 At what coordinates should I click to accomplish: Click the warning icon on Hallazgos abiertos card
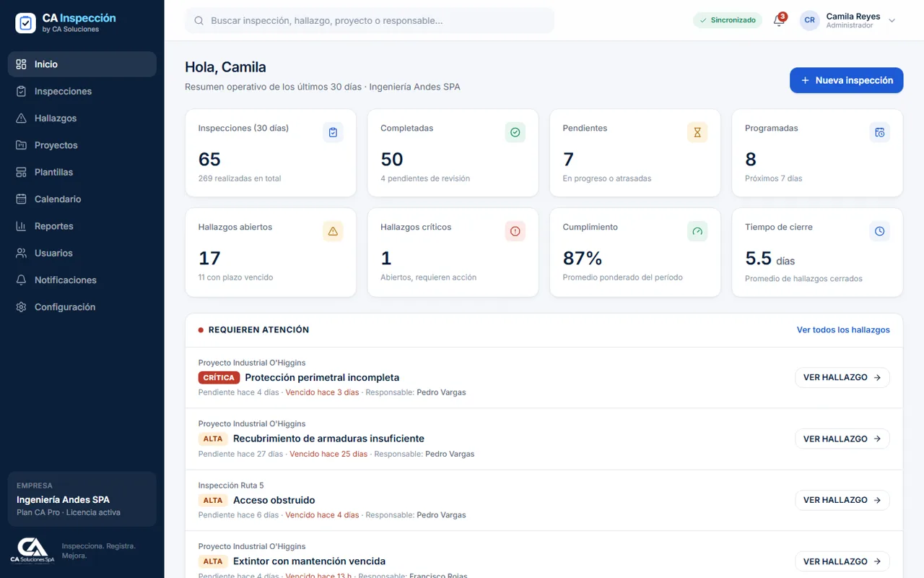coord(333,231)
